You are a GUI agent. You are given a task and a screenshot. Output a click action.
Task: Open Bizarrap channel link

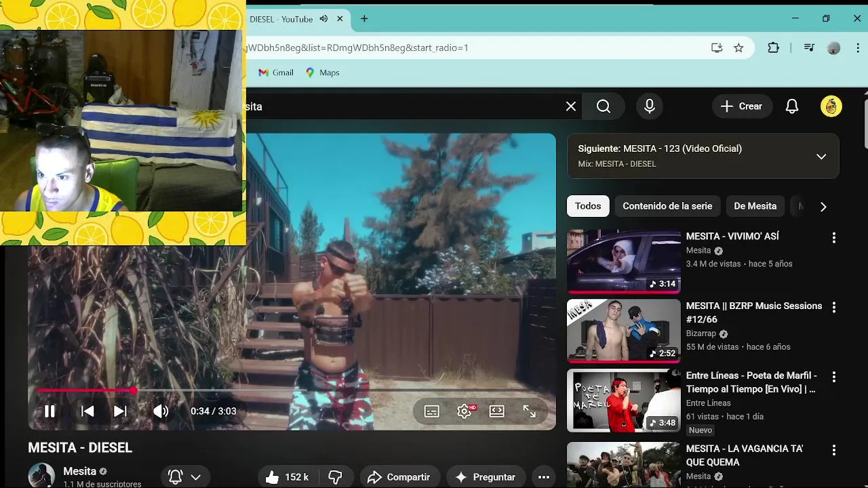[x=701, y=333]
